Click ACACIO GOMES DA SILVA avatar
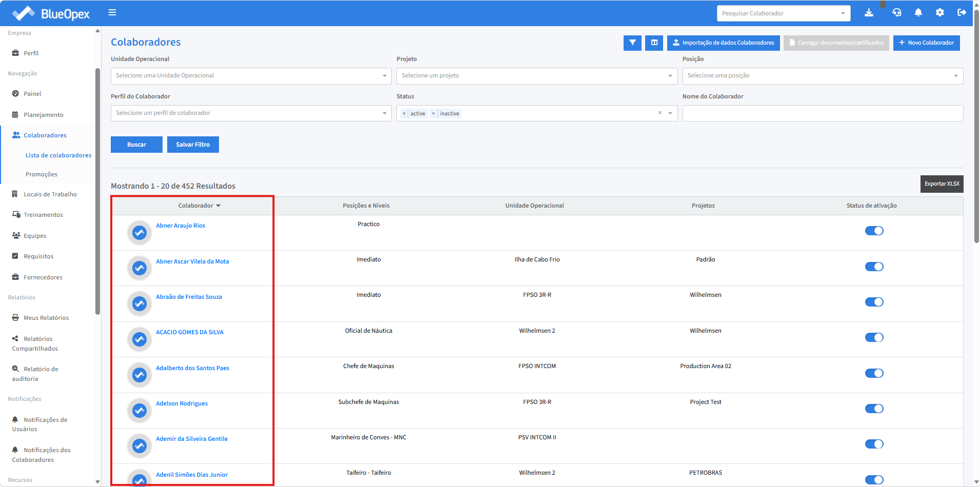 pos(139,339)
